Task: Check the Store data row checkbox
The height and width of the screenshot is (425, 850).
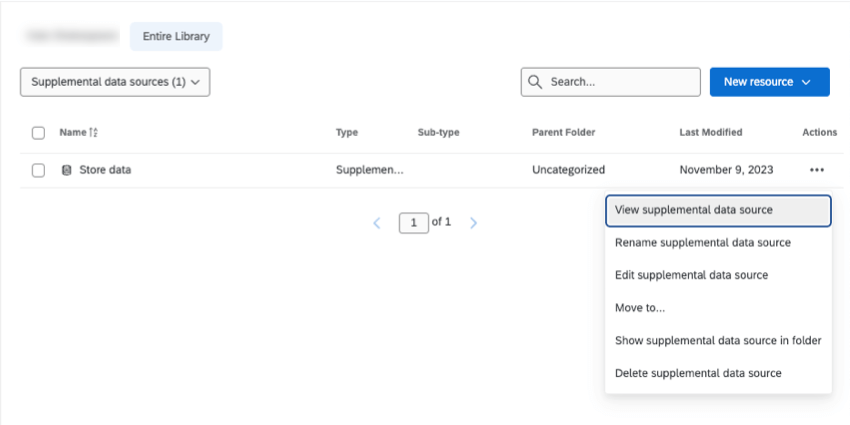Action: (x=38, y=170)
